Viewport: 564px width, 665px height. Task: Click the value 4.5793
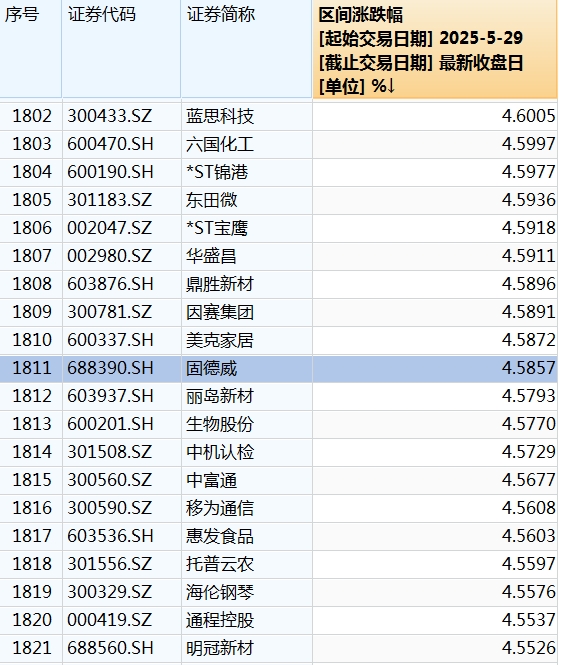click(x=528, y=396)
